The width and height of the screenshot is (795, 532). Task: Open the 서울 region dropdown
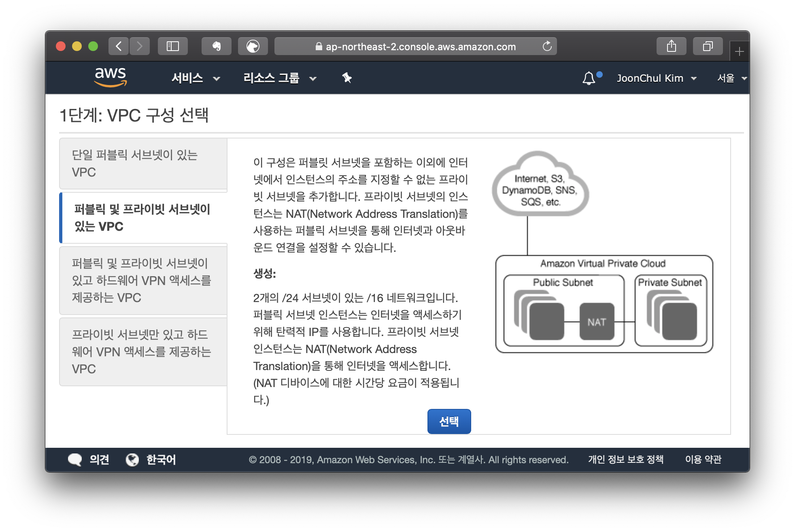click(731, 78)
